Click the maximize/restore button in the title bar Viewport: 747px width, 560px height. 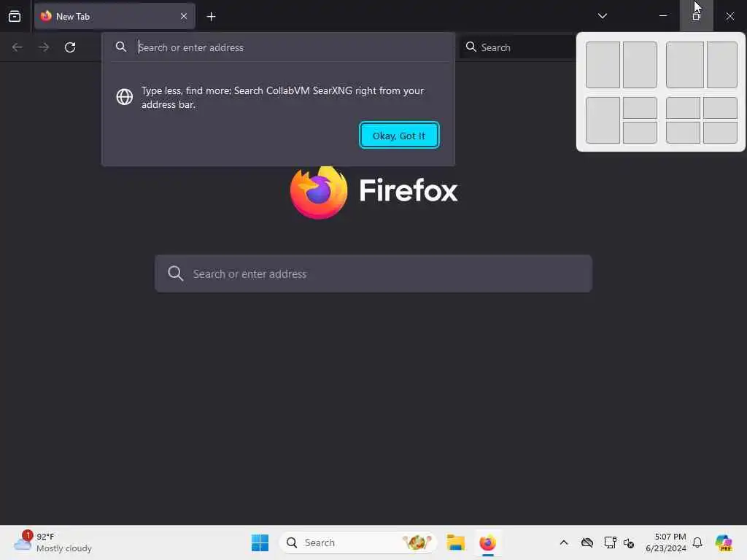[x=696, y=16]
